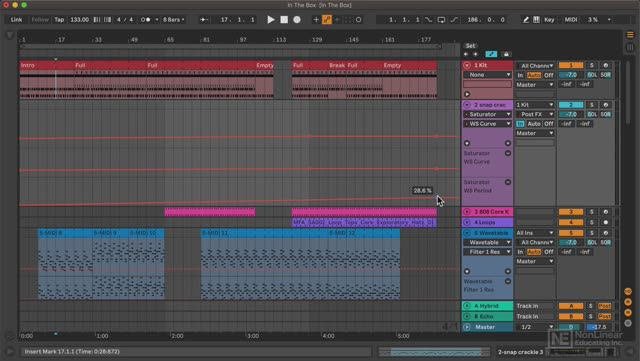Open the Wavetable device chooser dropdown
Viewport: 640px width, 361px height.
(x=487, y=243)
